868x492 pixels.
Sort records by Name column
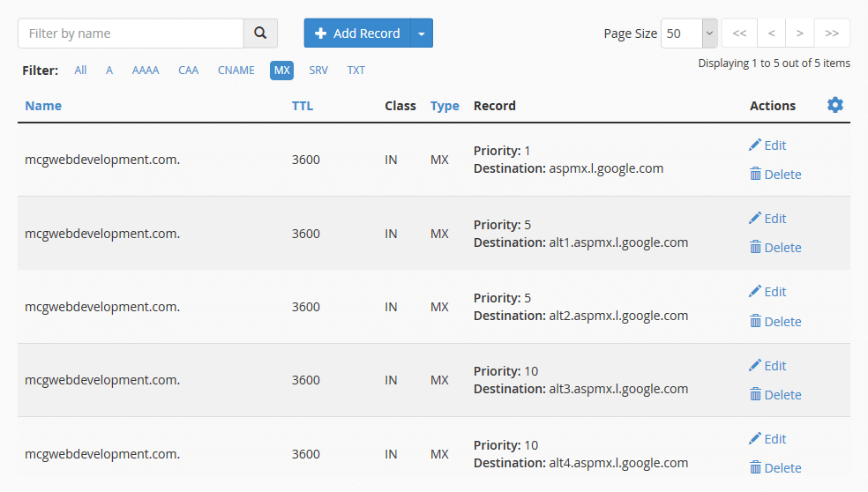click(x=43, y=106)
